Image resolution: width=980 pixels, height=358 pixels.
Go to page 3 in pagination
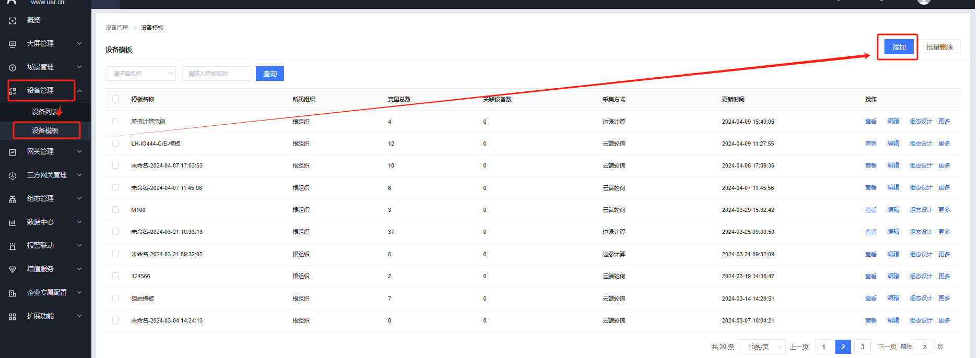863,347
